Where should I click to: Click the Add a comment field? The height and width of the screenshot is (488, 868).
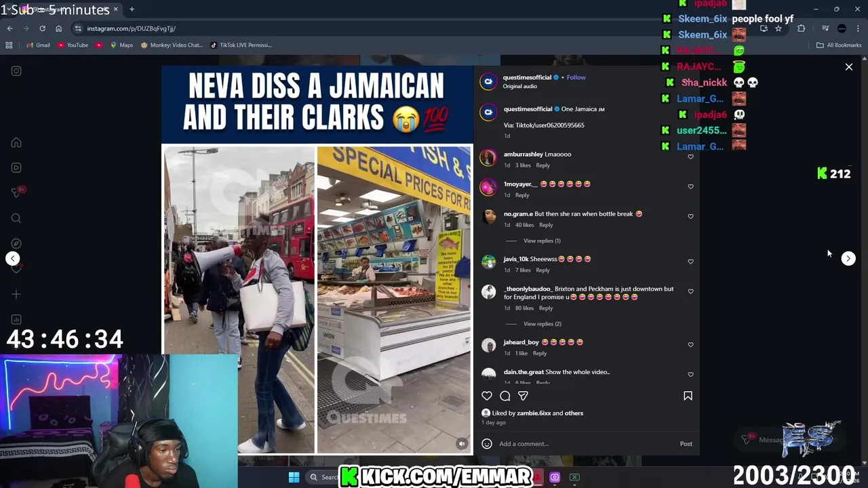tap(587, 444)
